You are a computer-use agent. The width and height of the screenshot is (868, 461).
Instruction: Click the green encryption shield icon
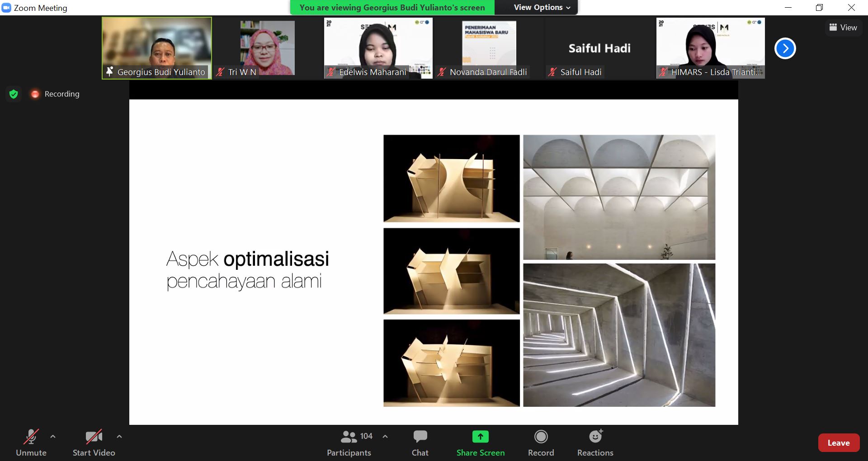point(14,94)
